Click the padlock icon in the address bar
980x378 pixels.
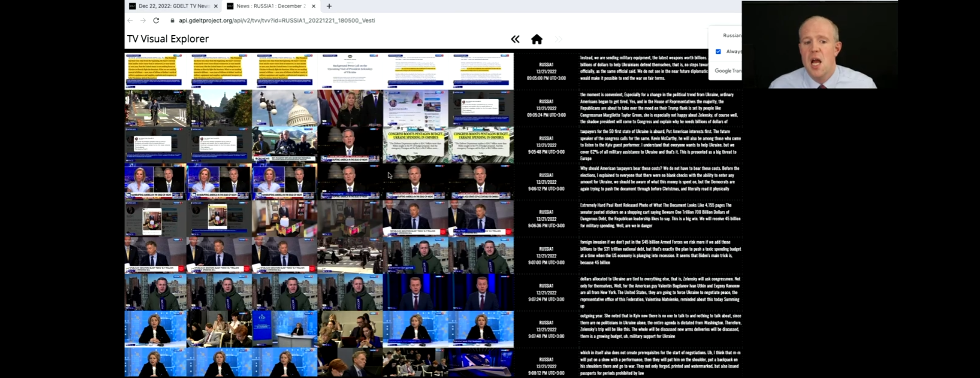click(x=173, y=20)
